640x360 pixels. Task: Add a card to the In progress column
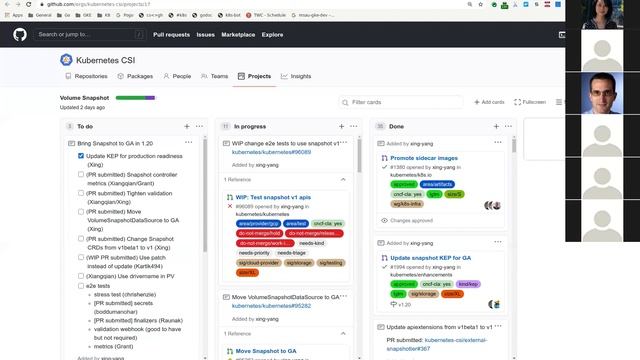pyautogui.click(x=341, y=127)
